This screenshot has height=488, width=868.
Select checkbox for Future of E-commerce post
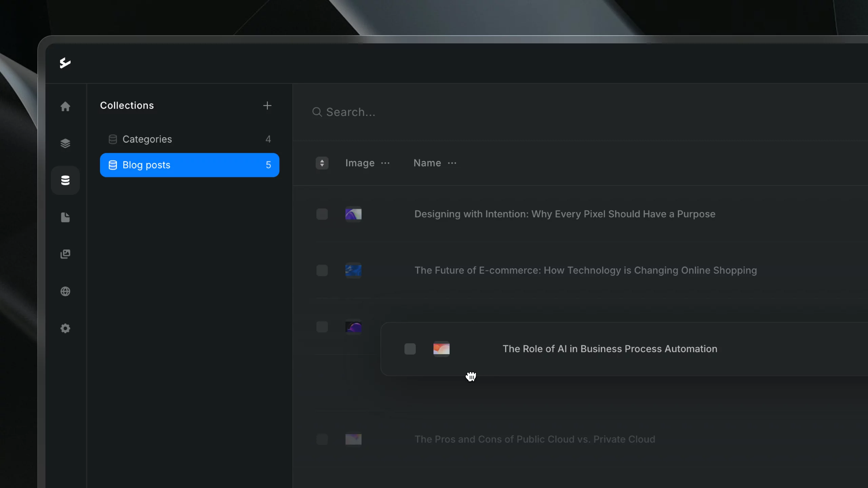click(x=322, y=270)
